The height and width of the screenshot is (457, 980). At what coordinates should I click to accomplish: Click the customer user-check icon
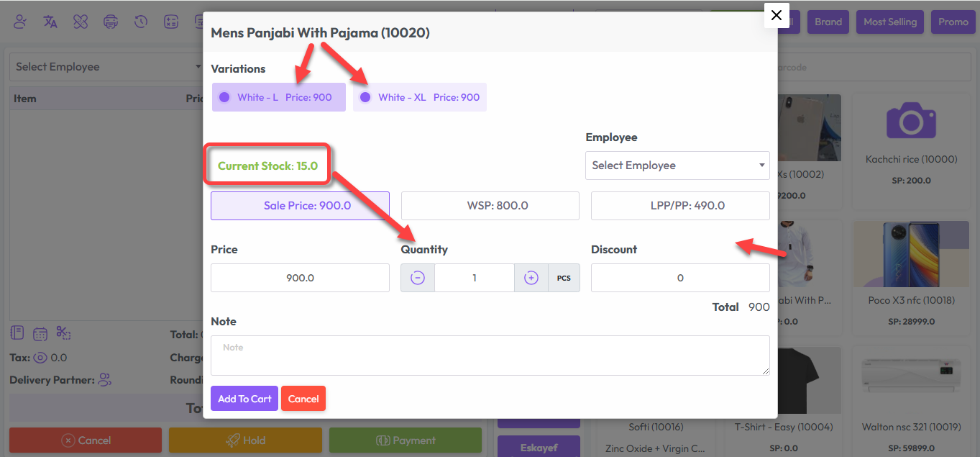(x=20, y=22)
